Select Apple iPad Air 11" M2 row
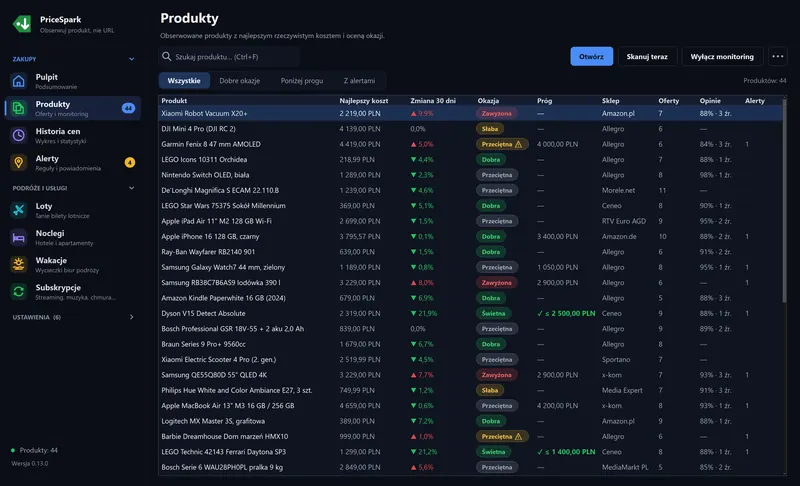Image resolution: width=800 pixels, height=486 pixels. coord(470,221)
